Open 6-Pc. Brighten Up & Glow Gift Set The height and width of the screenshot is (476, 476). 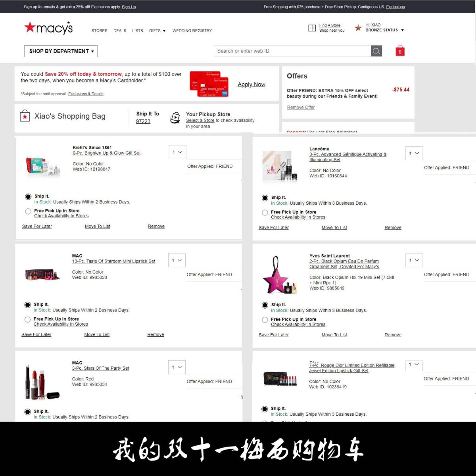click(x=106, y=153)
